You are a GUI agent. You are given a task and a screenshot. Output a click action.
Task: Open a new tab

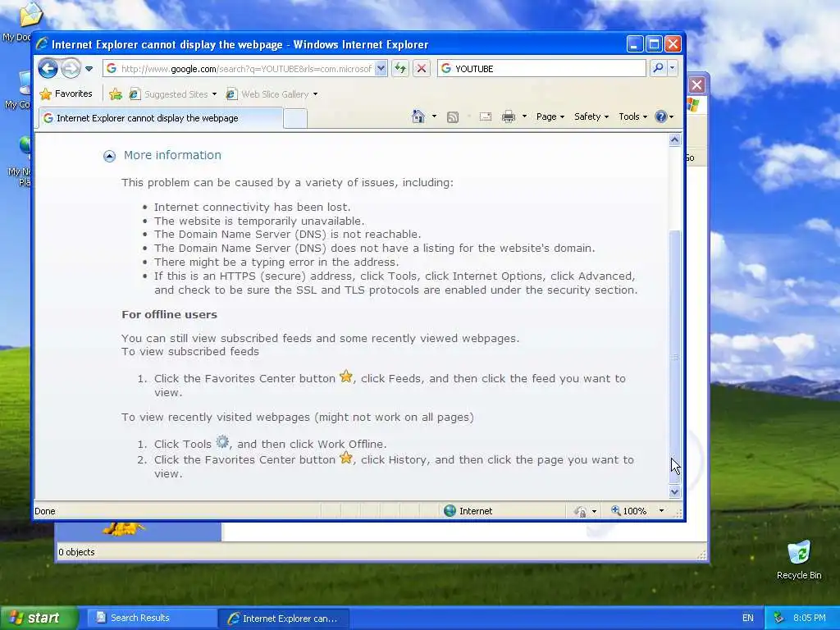click(x=294, y=118)
